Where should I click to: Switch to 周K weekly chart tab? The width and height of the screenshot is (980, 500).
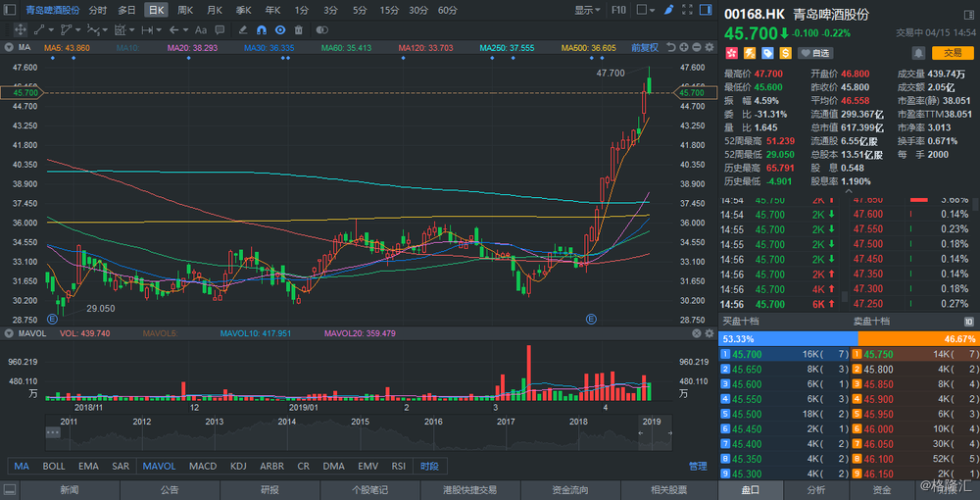[185, 10]
